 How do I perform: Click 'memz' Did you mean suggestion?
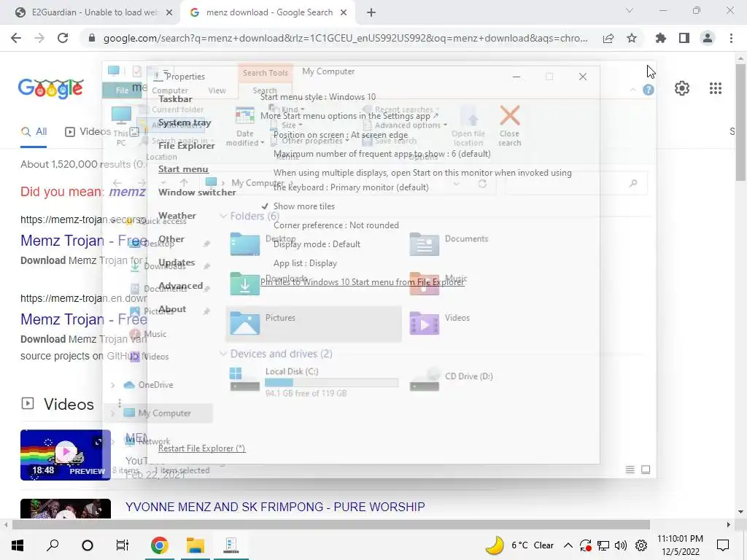[127, 192]
